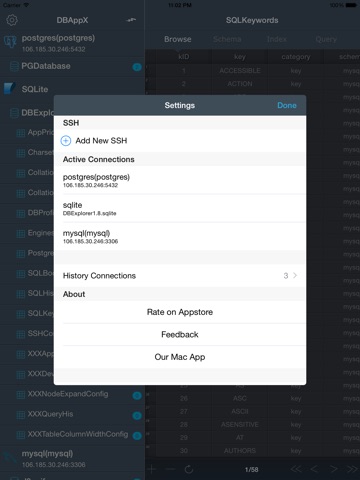Screen dimensions: 360x480
Task: Tap Rate on Appstore
Action: pyautogui.click(x=180, y=312)
